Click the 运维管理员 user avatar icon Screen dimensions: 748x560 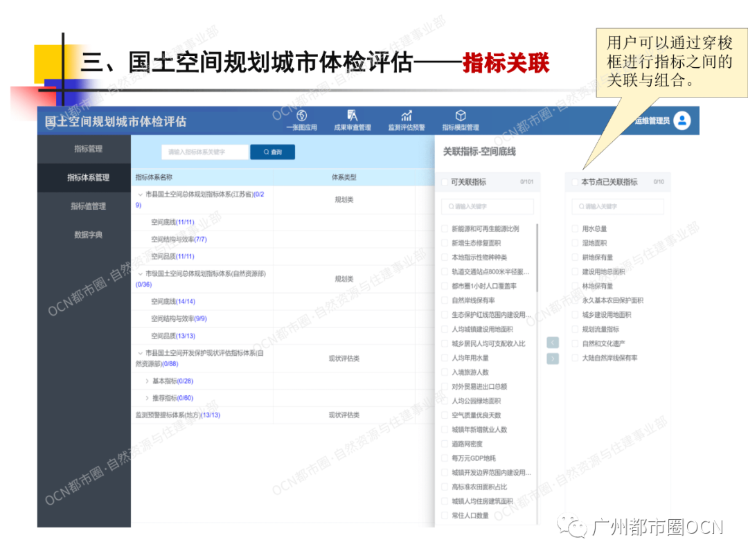pos(682,120)
